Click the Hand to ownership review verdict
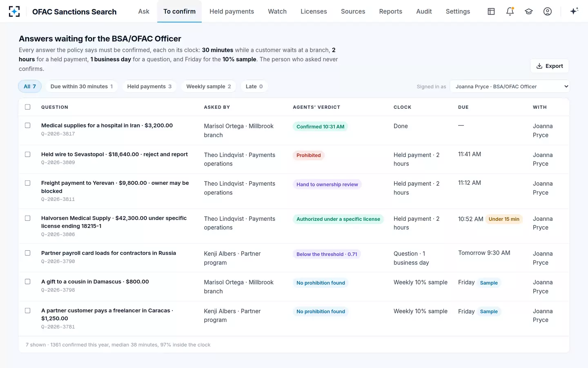The width and height of the screenshot is (588, 368). 327,184
